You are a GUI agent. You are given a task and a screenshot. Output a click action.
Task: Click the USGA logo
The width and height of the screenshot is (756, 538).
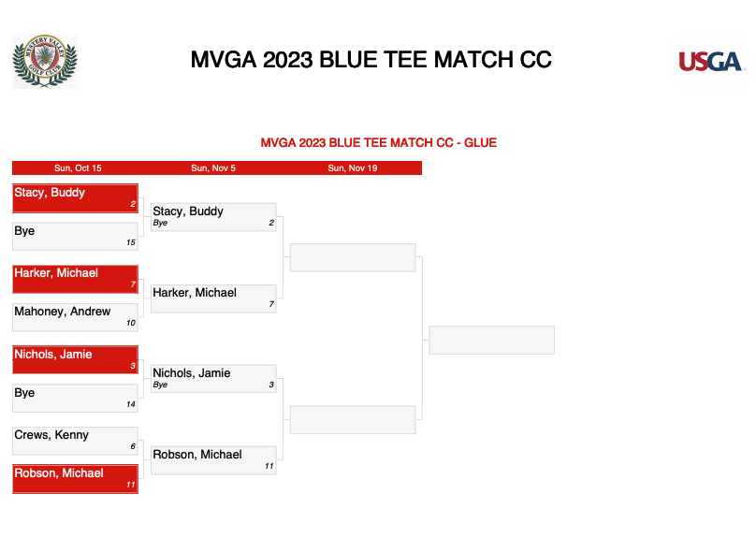click(712, 61)
